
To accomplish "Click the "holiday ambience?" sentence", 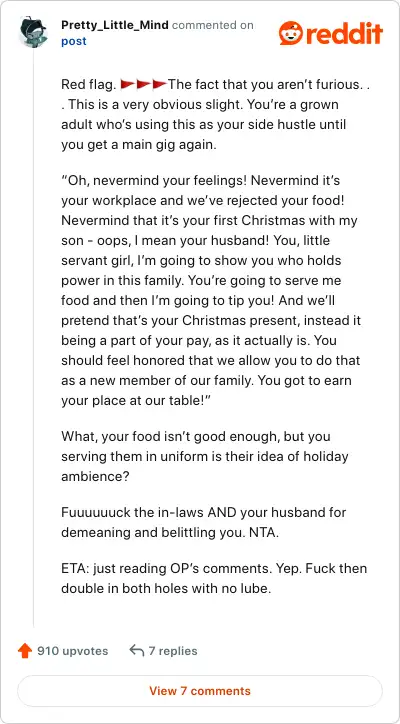I will pyautogui.click(x=205, y=456).
